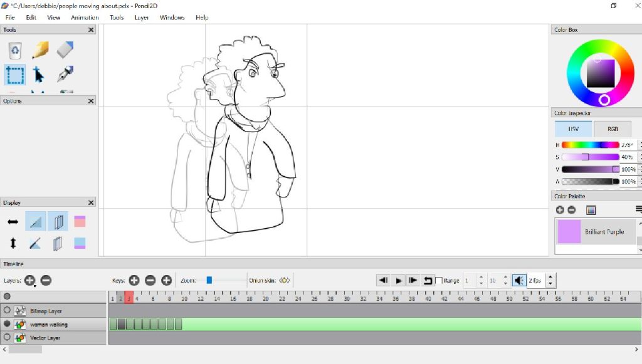Pick the Select tool in the Tools panel
642x364 pixels.
(14, 75)
